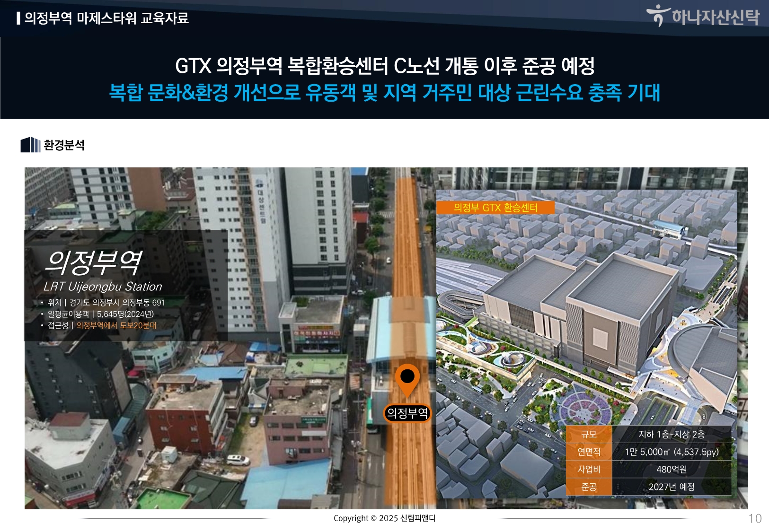Viewport: 769px width, 532px height.
Task: Click the 의정부 GTX 환승센터 orange label
Action: coord(495,208)
